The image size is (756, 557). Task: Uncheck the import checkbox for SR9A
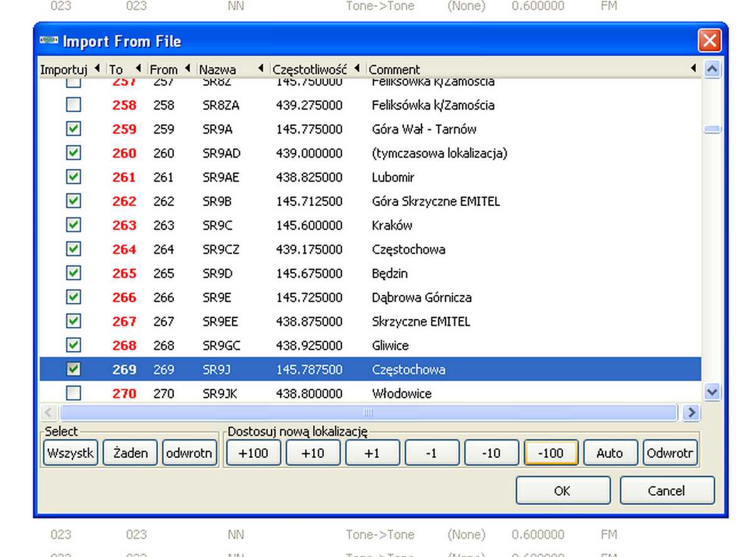(74, 129)
